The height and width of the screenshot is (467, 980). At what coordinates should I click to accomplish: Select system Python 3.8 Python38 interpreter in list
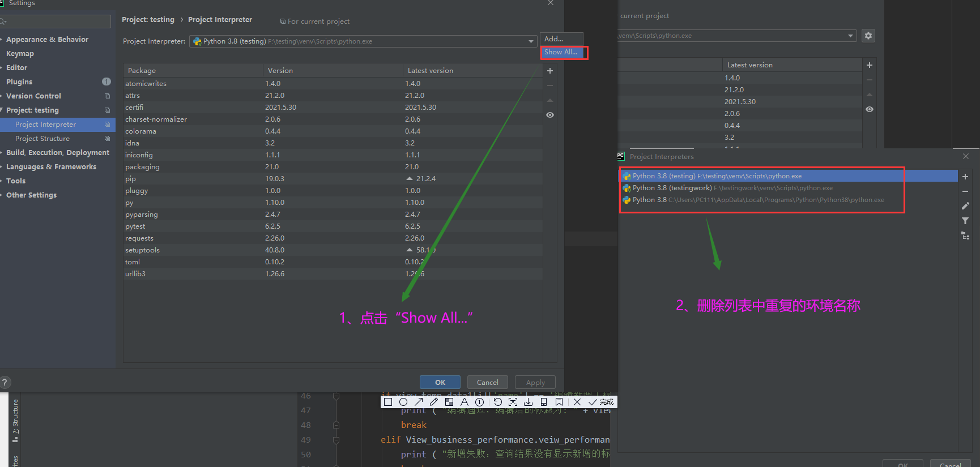[x=788, y=200]
